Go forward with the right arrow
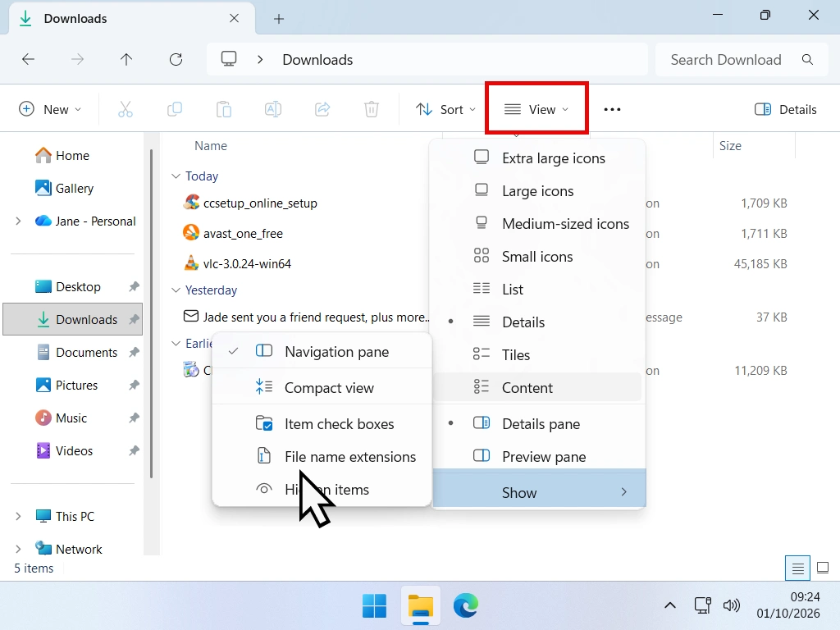The height and width of the screenshot is (630, 840). click(77, 59)
